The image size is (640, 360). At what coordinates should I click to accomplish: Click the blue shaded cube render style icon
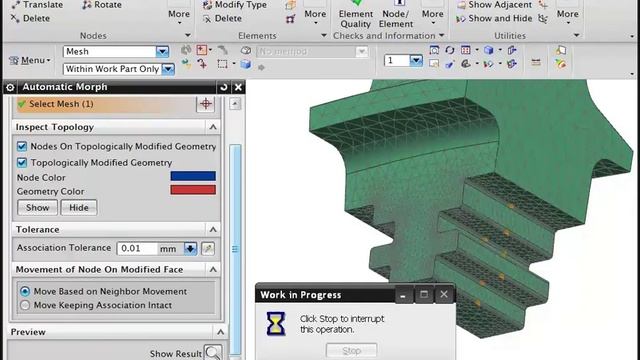click(x=489, y=50)
